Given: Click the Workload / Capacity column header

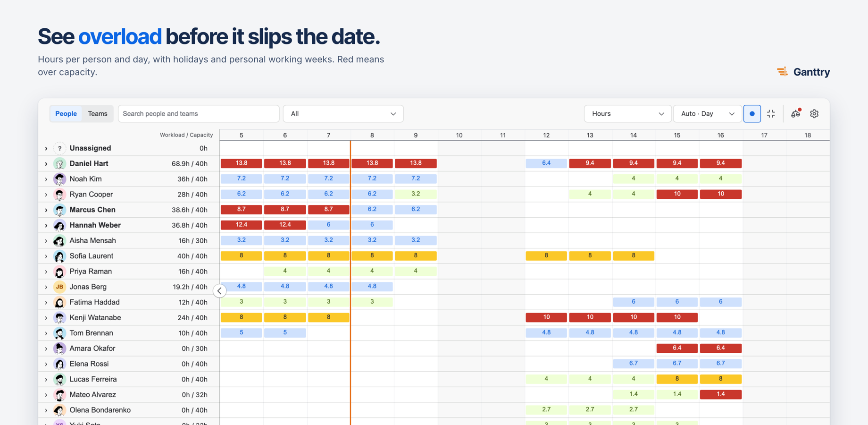Looking at the screenshot, I should (x=186, y=135).
